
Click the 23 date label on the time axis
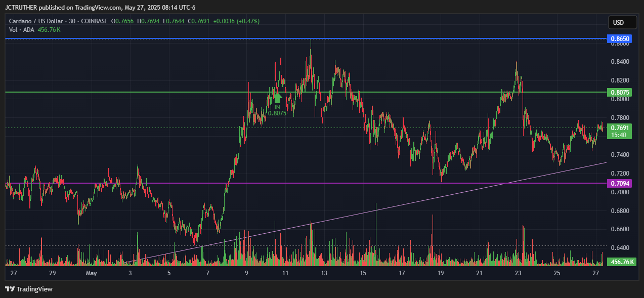pyautogui.click(x=518, y=273)
